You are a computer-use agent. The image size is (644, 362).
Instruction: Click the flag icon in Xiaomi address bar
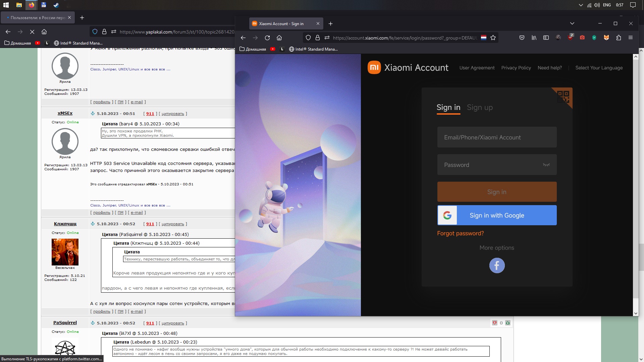484,38
